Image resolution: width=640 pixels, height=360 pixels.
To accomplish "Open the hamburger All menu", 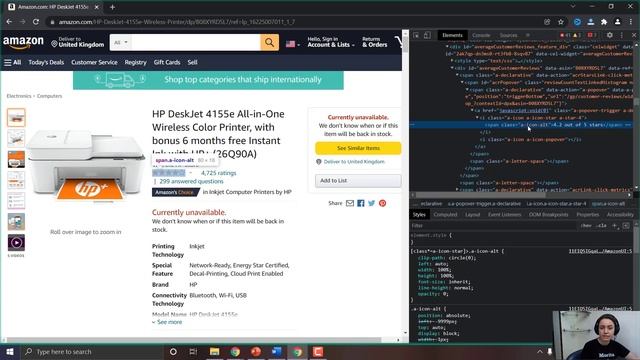I will 12,62.
